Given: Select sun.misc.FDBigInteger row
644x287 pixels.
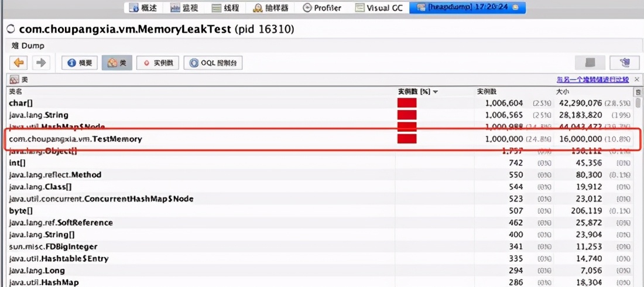Looking at the screenshot, I should (320, 247).
